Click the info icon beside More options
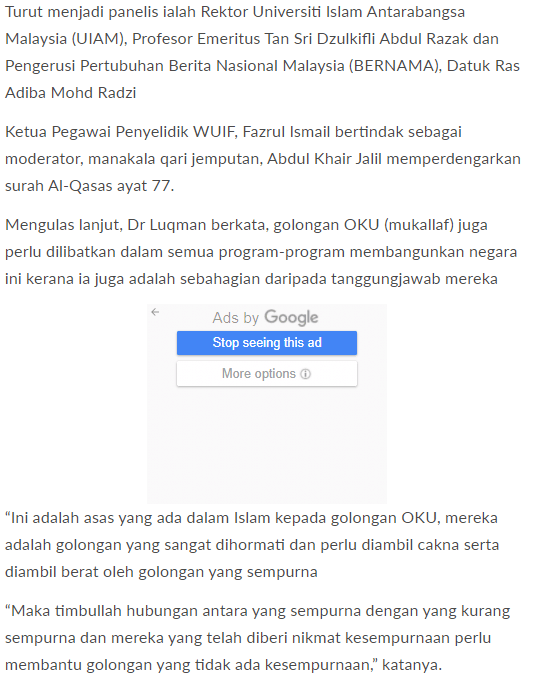 pyautogui.click(x=305, y=374)
